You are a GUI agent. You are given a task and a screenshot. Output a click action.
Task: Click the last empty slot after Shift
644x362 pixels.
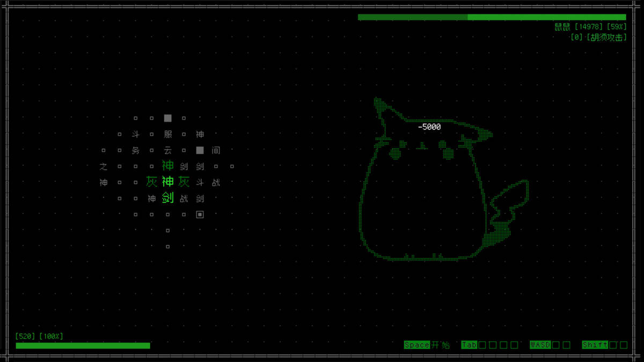[x=624, y=345]
